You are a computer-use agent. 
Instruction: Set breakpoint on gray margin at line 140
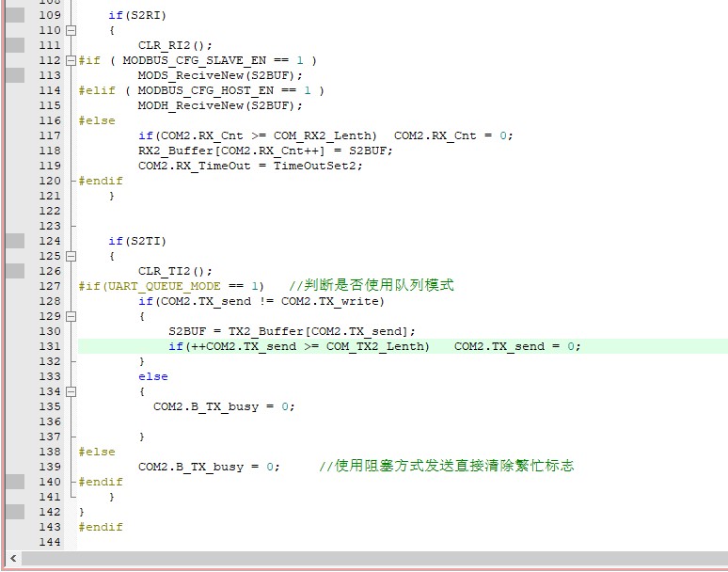click(15, 482)
